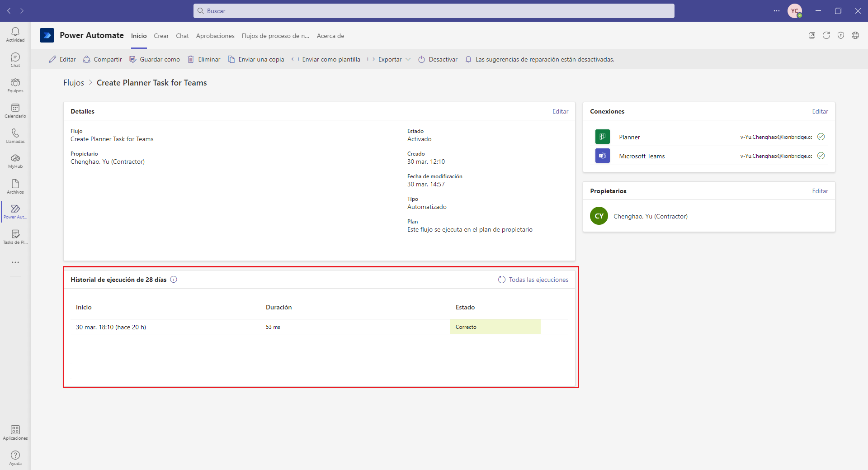Click the Inicio column header
Viewport: 868px width, 470px height.
click(x=84, y=307)
